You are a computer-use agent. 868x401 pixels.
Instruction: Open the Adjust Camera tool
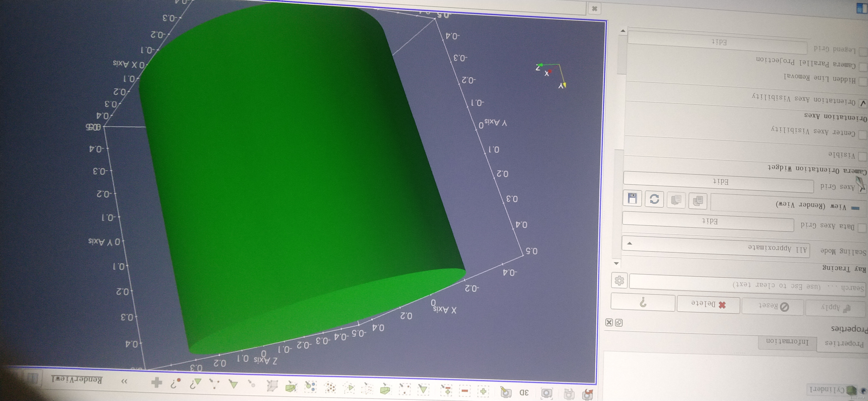point(506,392)
